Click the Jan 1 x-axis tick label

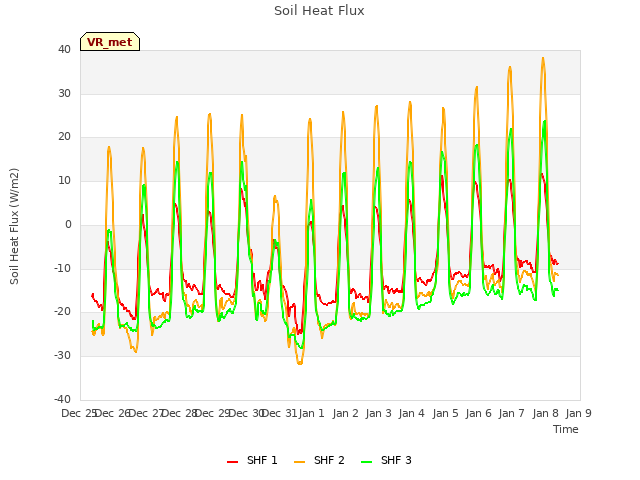[311, 413]
